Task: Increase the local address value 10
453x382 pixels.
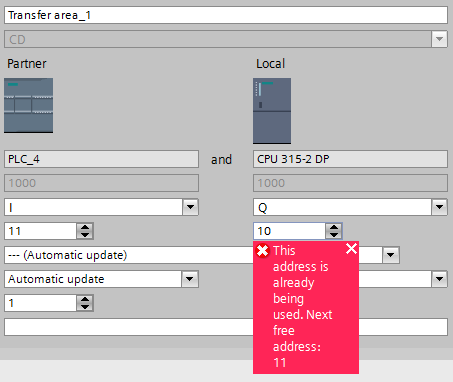Action: (334, 227)
